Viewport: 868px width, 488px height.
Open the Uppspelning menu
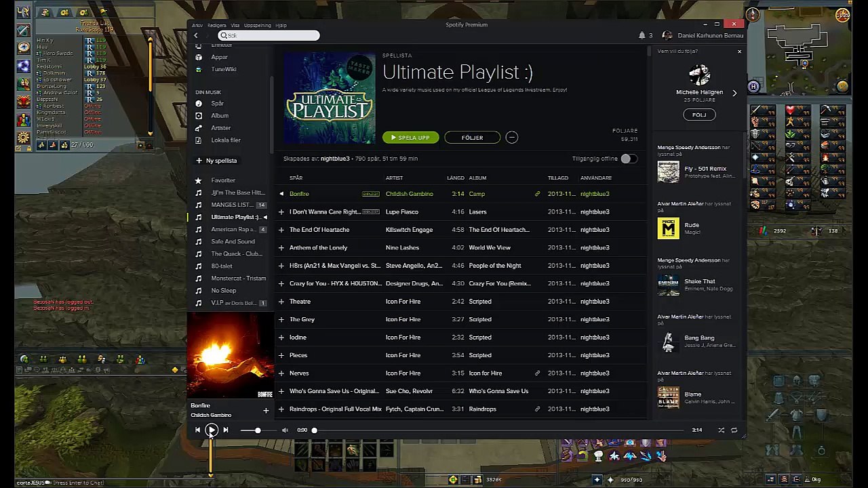point(258,25)
